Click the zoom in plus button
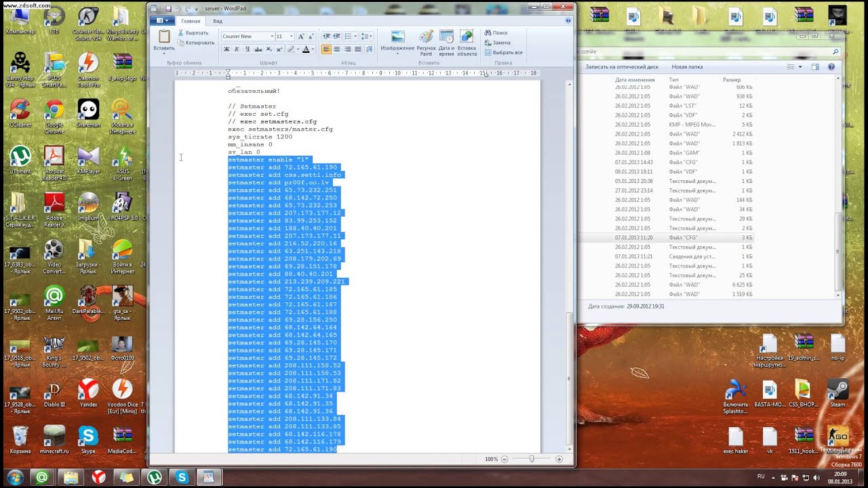 pyautogui.click(x=559, y=459)
